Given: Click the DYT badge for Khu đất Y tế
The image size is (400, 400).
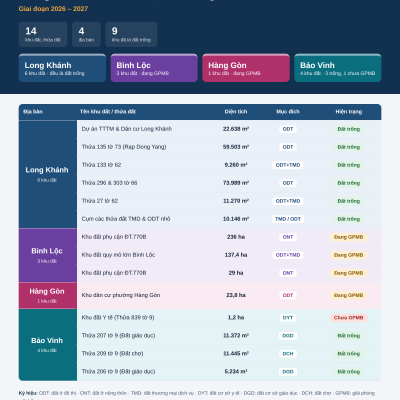Looking at the screenshot, I should (288, 318).
